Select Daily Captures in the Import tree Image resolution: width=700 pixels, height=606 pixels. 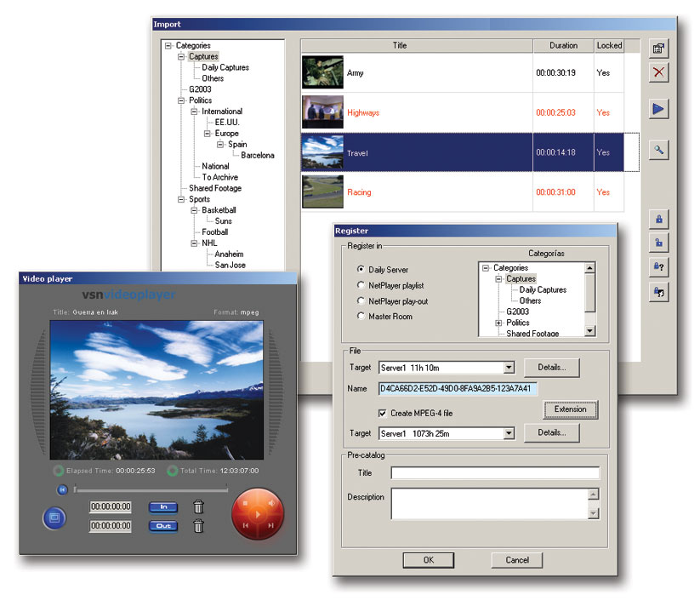(x=225, y=67)
